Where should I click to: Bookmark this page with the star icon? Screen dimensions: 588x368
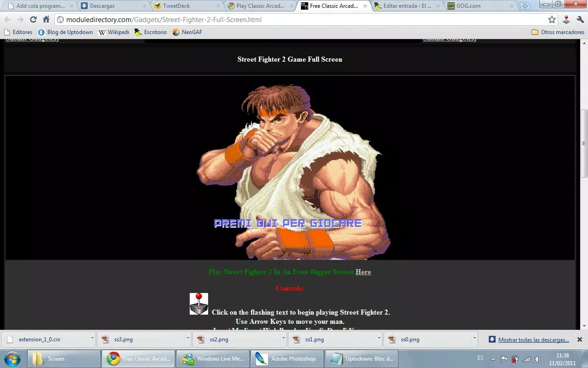tap(552, 20)
